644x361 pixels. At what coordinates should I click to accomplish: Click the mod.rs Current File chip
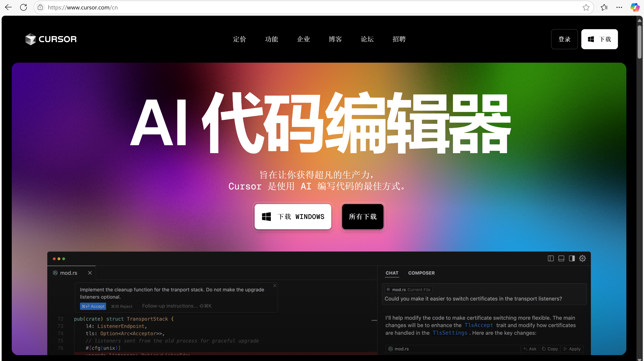408,290
